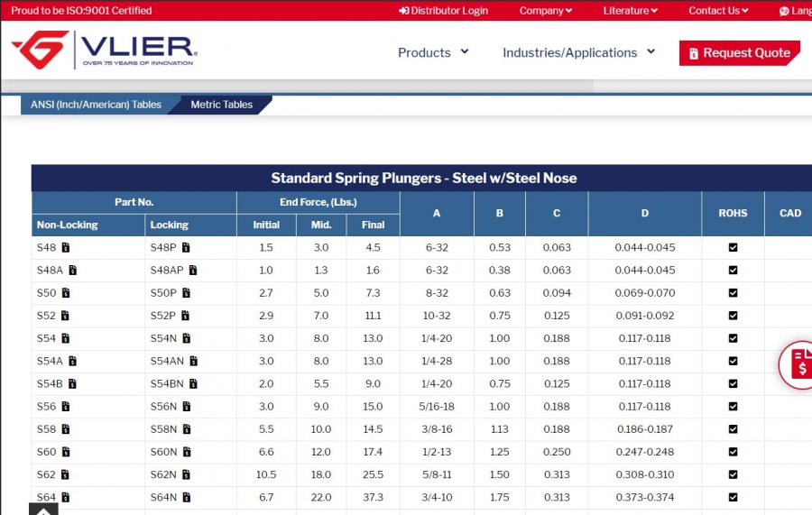The image size is (812, 515).
Task: Click the ROHS column header
Action: tap(733, 213)
